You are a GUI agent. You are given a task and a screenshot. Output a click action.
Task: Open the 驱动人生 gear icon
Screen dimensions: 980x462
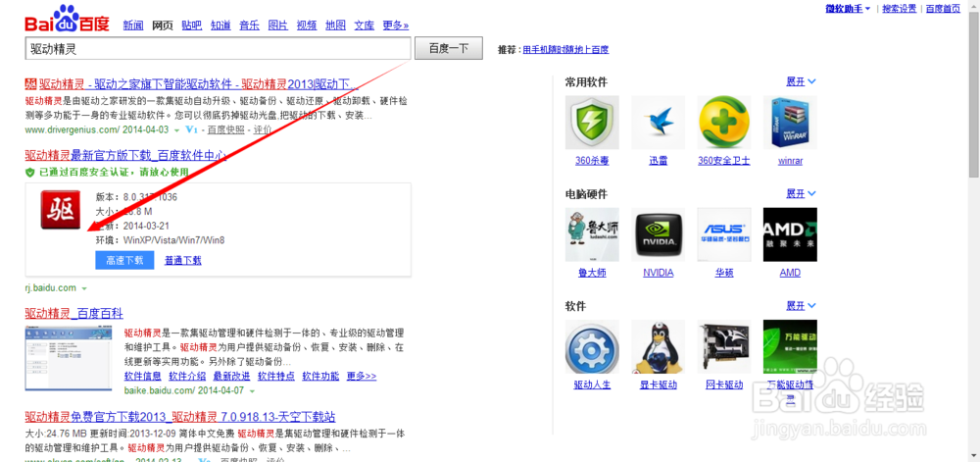click(x=592, y=347)
